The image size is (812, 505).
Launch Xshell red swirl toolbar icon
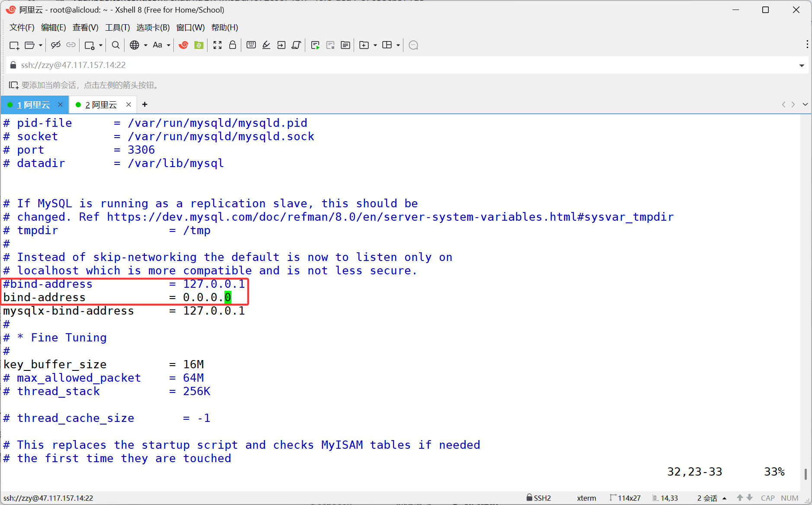183,45
